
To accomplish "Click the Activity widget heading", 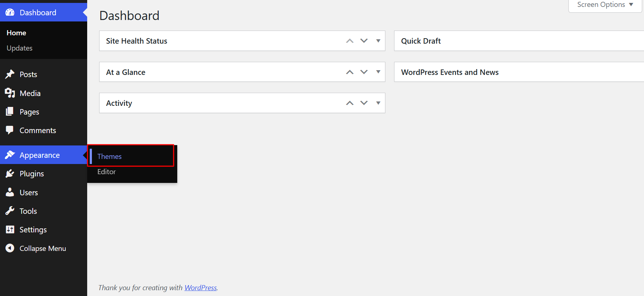I will click(x=119, y=103).
